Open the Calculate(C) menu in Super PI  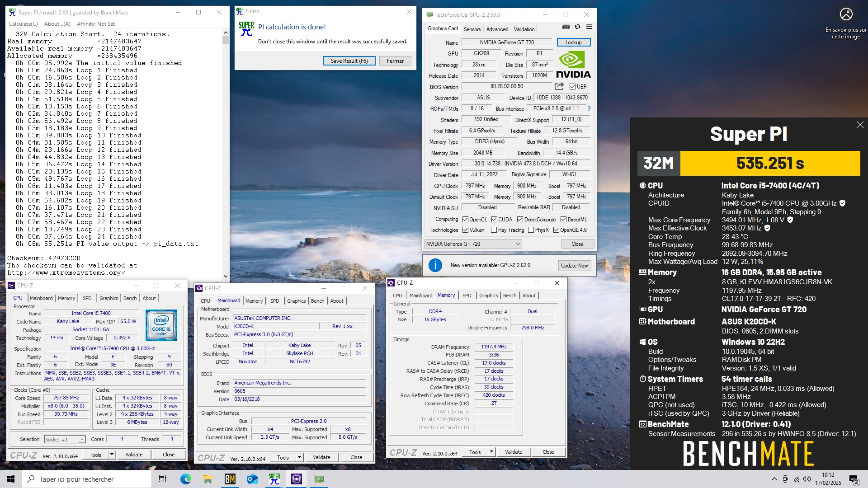[24, 24]
